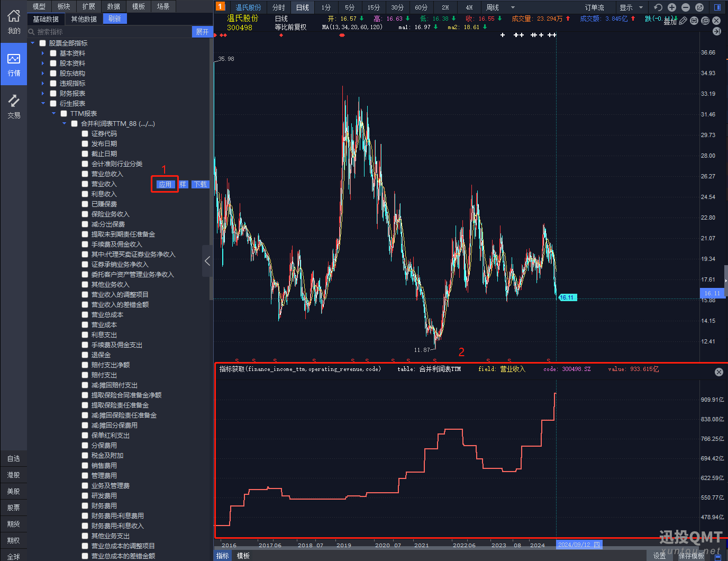Click the 展开 expand button
This screenshot has height=561, width=728.
coord(202,32)
